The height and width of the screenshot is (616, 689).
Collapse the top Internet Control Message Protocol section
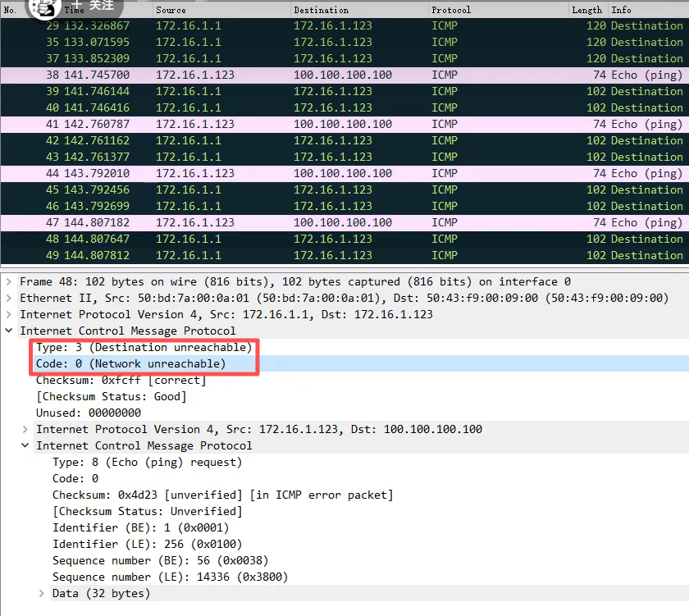[9, 331]
